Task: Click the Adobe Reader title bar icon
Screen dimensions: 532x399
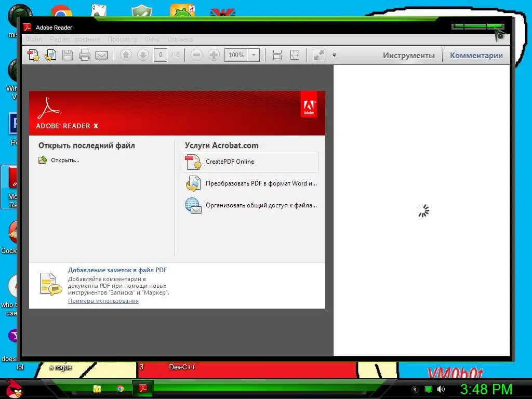Action: 27,27
